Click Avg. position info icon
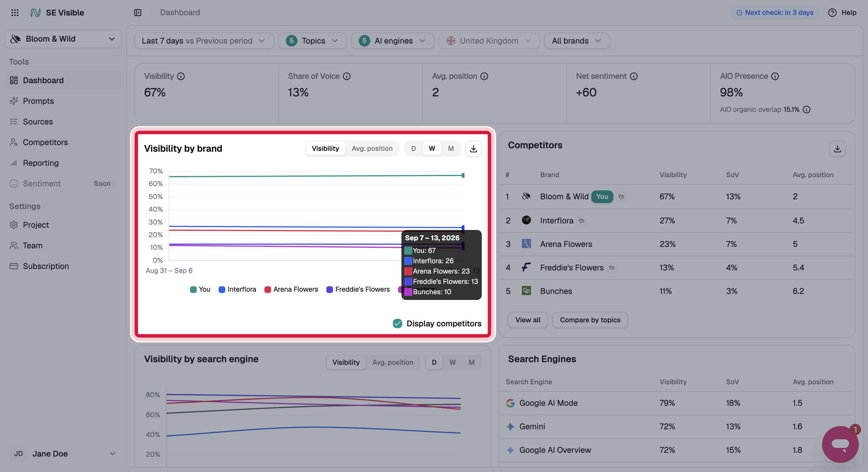 point(484,77)
